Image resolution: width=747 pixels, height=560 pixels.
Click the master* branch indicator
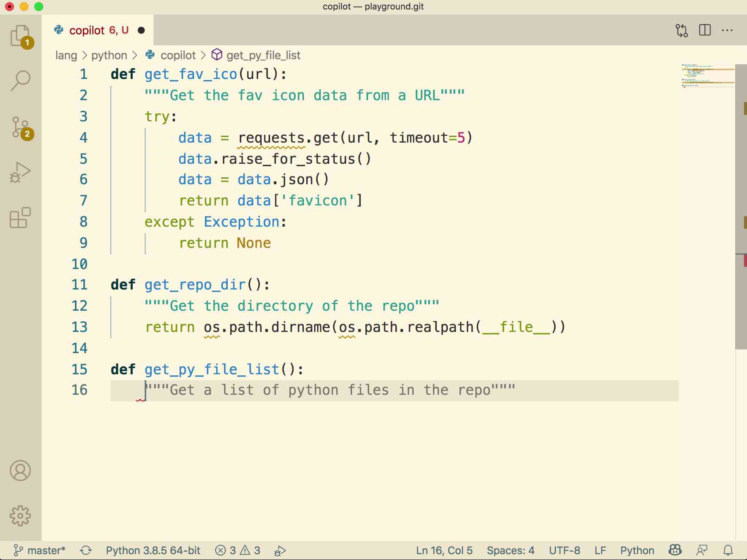point(39,550)
